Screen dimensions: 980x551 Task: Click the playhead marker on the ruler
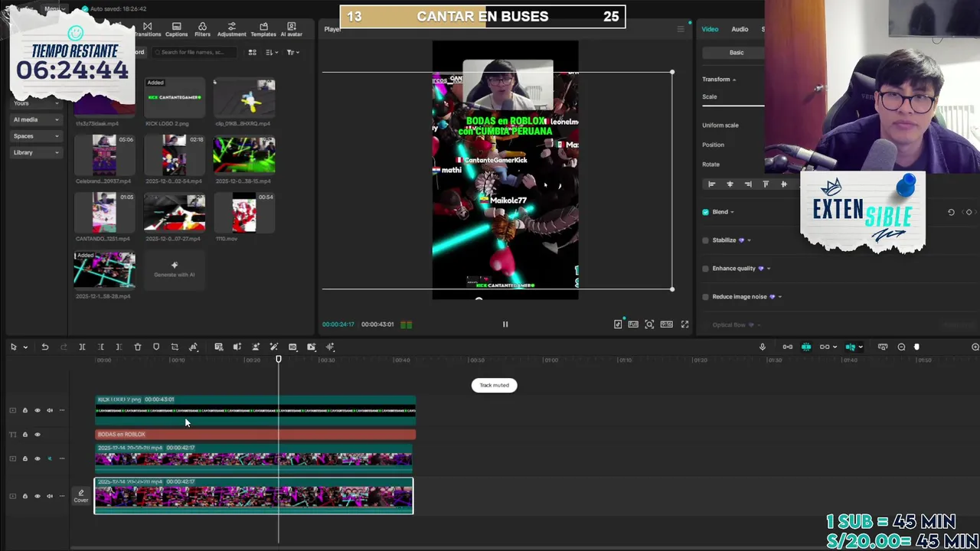[279, 359]
